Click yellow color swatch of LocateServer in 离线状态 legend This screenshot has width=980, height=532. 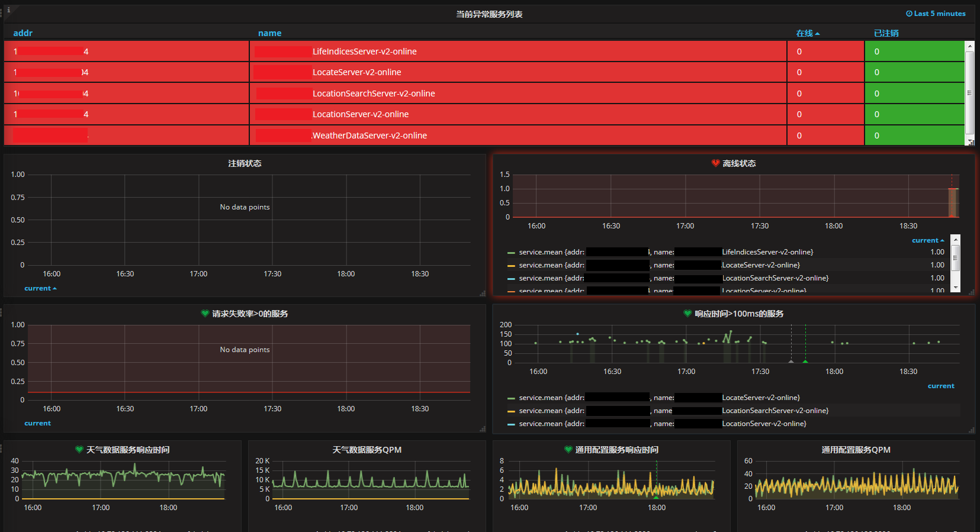[x=511, y=266]
